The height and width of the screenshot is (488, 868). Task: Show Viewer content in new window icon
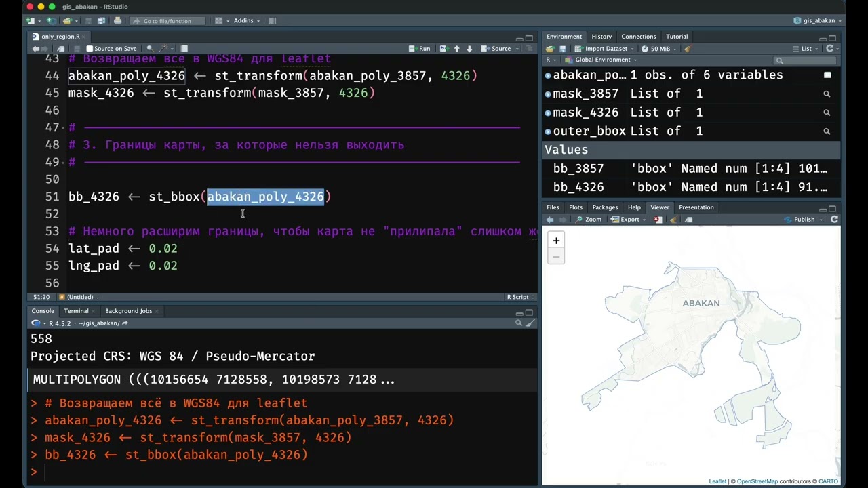688,220
